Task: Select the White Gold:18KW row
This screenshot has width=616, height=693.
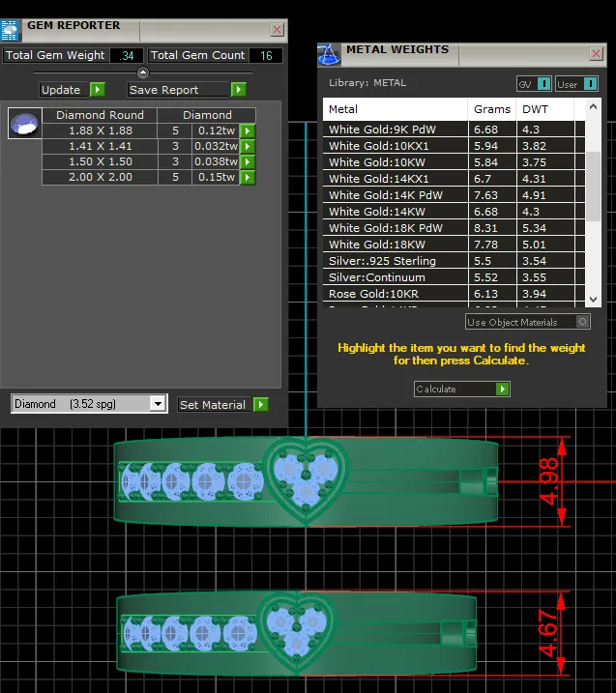Action: point(454,245)
